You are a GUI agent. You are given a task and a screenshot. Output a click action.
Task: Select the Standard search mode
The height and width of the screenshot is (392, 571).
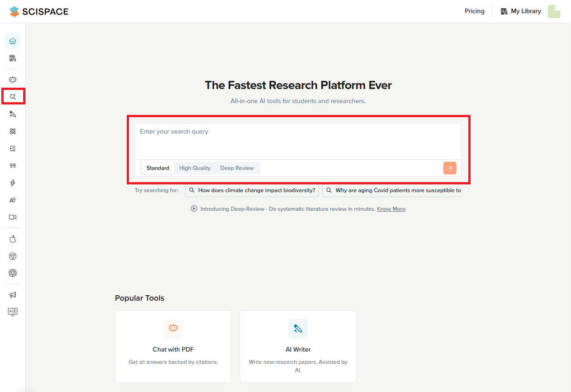[158, 168]
